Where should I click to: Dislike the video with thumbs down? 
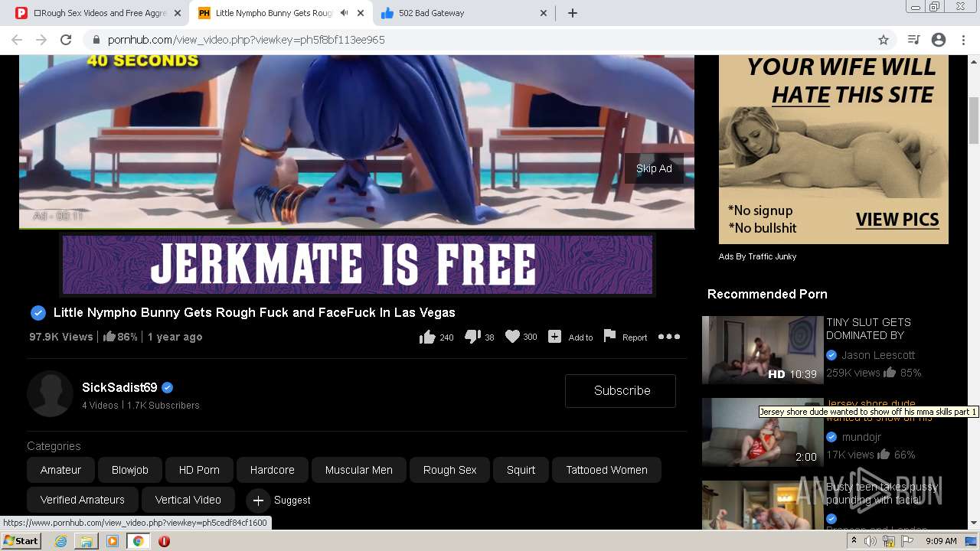tap(472, 337)
